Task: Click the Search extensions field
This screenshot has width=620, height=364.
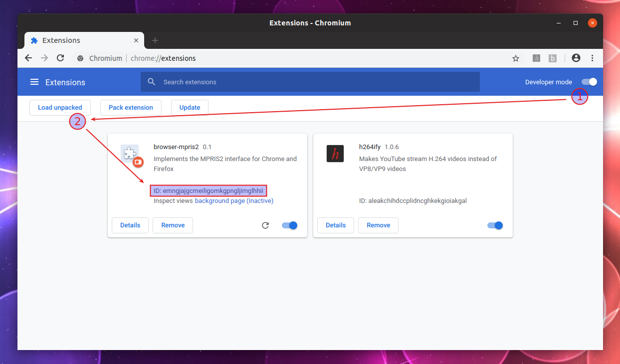Action: coord(310,82)
